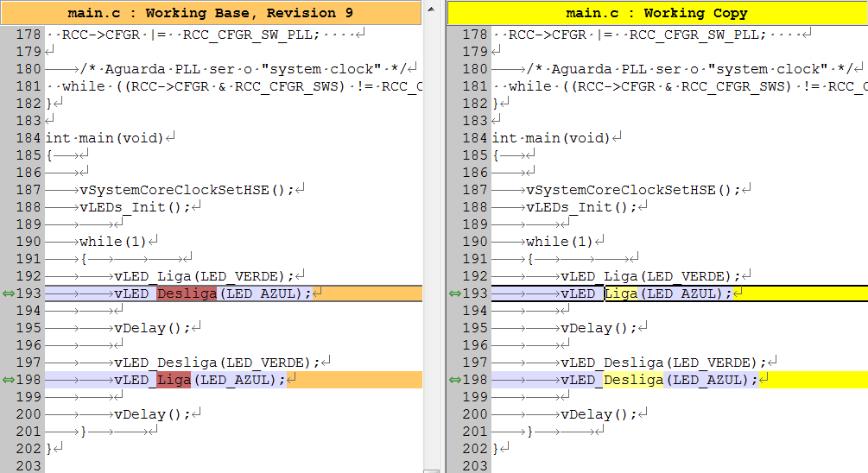
Task: Click change arrow icon at line 193 Working Copy
Action: click(x=454, y=293)
